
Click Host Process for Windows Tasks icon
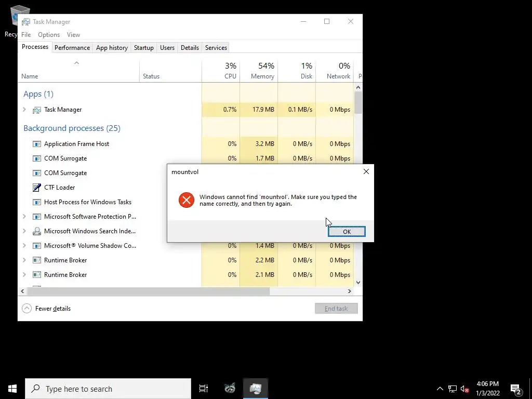37,202
